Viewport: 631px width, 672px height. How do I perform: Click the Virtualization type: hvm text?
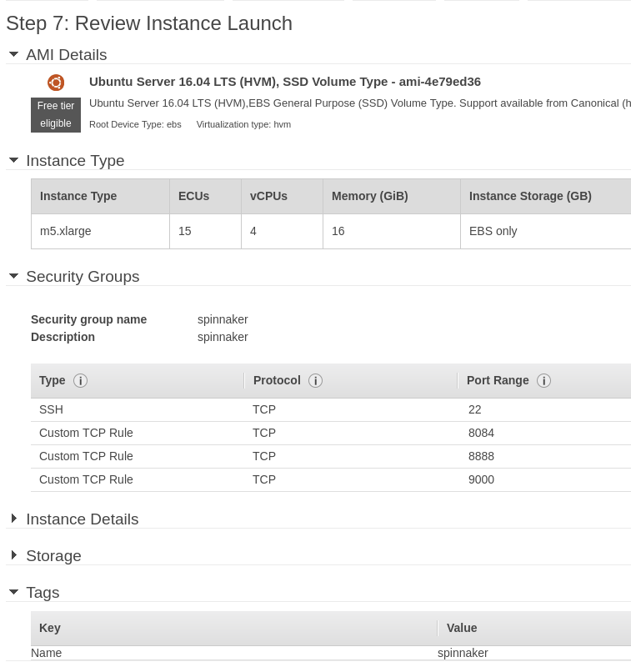pos(243,124)
